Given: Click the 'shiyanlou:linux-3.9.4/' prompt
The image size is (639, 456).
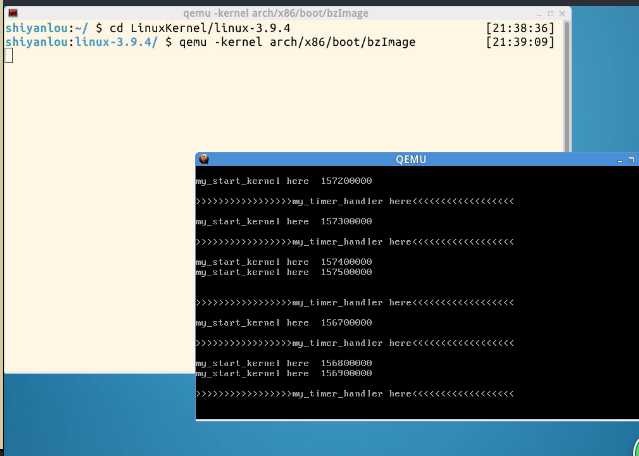Looking at the screenshot, I should 81,42.
